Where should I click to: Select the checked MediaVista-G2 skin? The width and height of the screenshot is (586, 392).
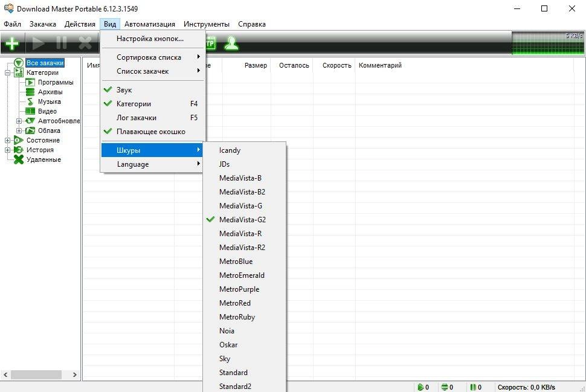245,219
